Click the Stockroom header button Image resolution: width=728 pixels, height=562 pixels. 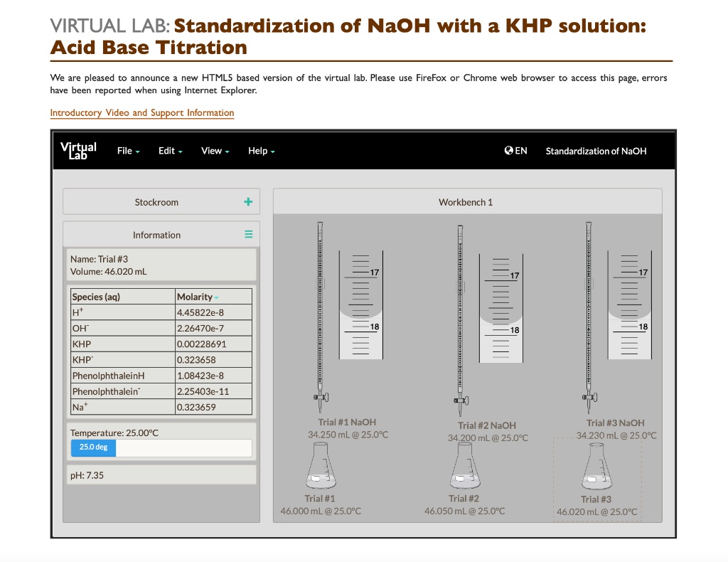pyautogui.click(x=156, y=201)
